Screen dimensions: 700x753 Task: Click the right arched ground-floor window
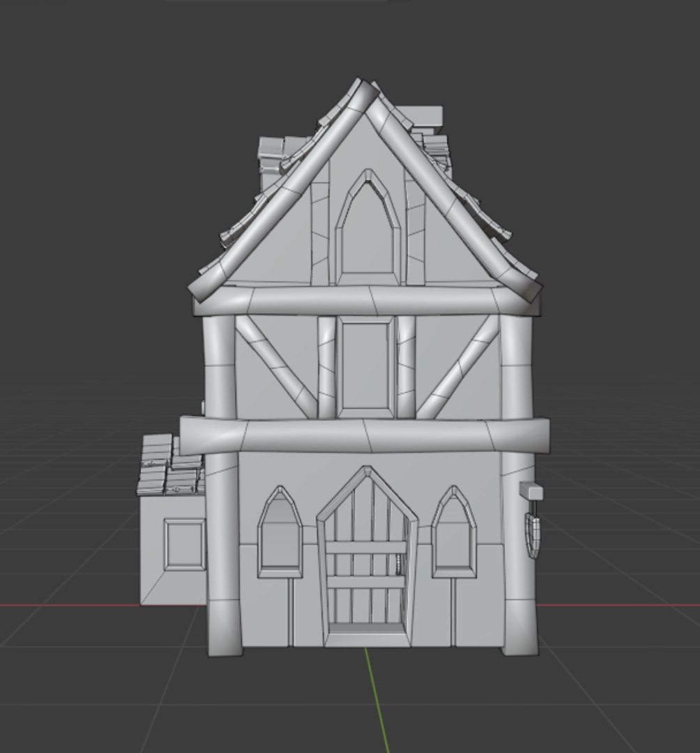click(454, 532)
